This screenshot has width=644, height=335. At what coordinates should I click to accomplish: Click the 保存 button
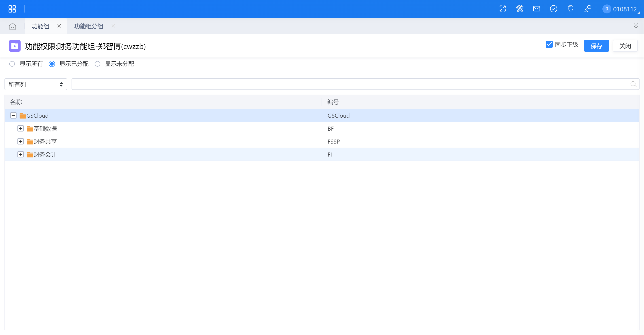point(596,46)
